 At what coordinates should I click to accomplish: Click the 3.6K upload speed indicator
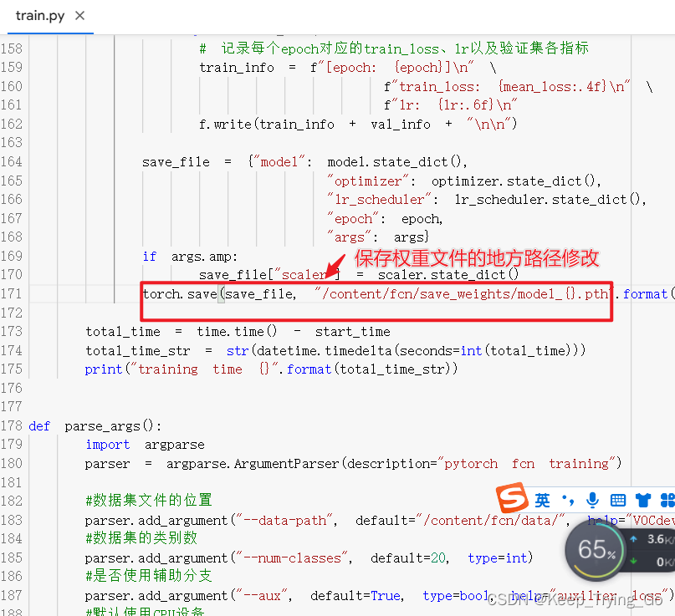pos(652,539)
